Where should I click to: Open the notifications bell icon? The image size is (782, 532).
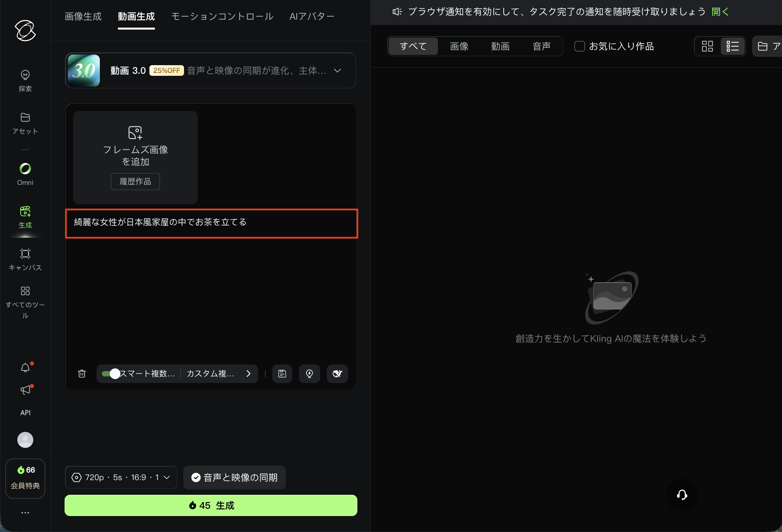25,367
